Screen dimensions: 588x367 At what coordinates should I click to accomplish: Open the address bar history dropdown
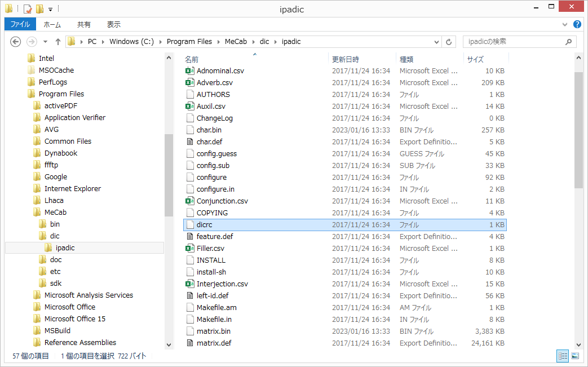pos(437,42)
